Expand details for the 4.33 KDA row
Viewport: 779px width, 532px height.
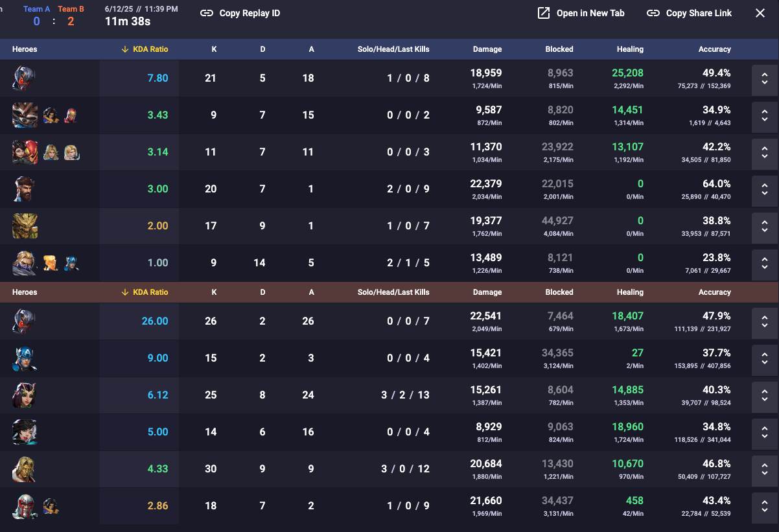(765, 470)
